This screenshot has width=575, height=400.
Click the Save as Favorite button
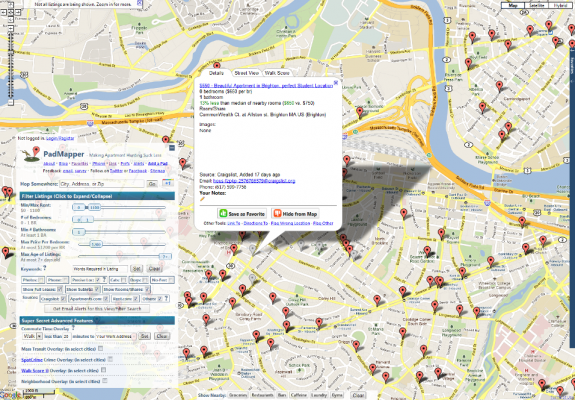coord(242,214)
